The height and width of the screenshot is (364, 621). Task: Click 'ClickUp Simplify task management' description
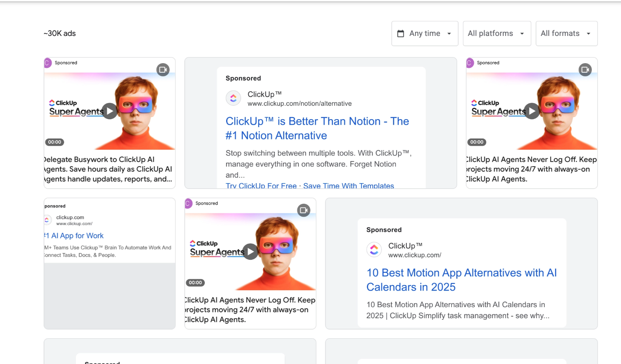click(x=458, y=310)
